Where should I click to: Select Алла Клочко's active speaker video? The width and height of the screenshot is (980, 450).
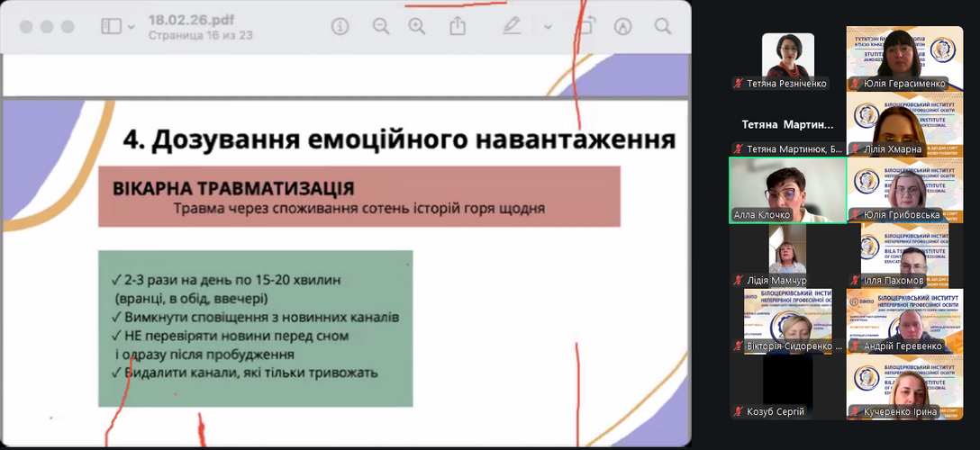click(x=787, y=190)
